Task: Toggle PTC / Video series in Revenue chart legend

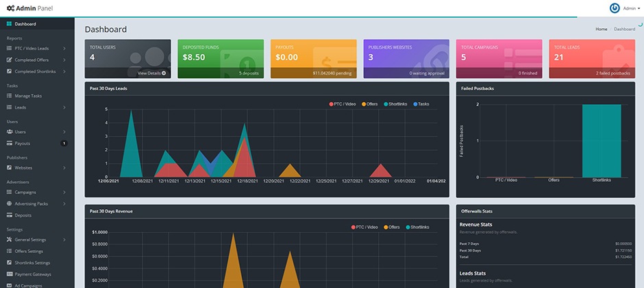Action: pyautogui.click(x=364, y=227)
